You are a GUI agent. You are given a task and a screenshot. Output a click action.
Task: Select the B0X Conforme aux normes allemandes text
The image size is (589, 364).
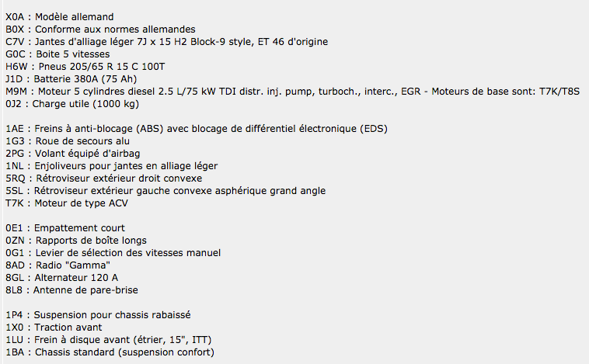(x=100, y=29)
